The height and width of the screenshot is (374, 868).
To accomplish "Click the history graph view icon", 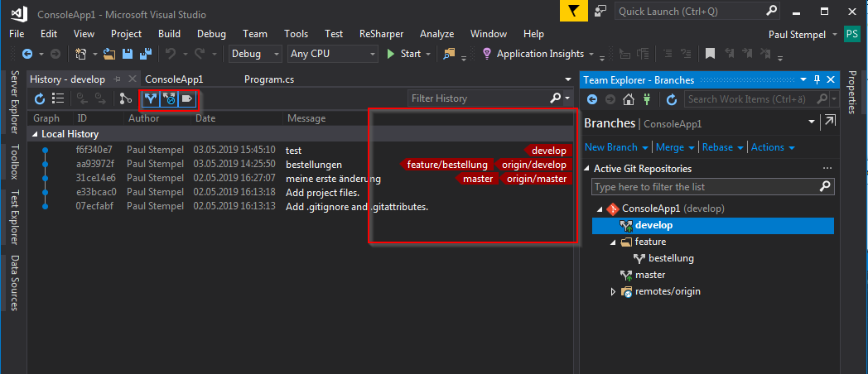I will pyautogui.click(x=126, y=98).
